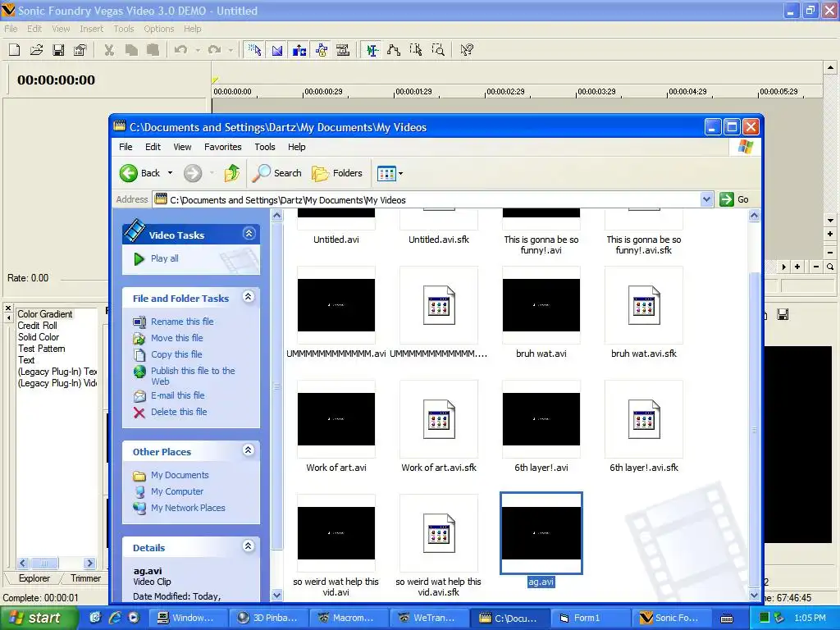Toggle Auto Ripple in Vegas toolbar
This screenshot has height=630, width=840.
299,50
